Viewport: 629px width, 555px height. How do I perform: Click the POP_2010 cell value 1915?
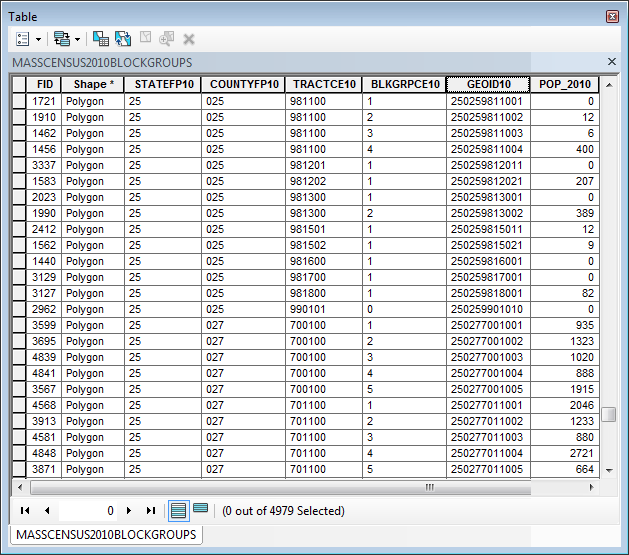pyautogui.click(x=565, y=389)
